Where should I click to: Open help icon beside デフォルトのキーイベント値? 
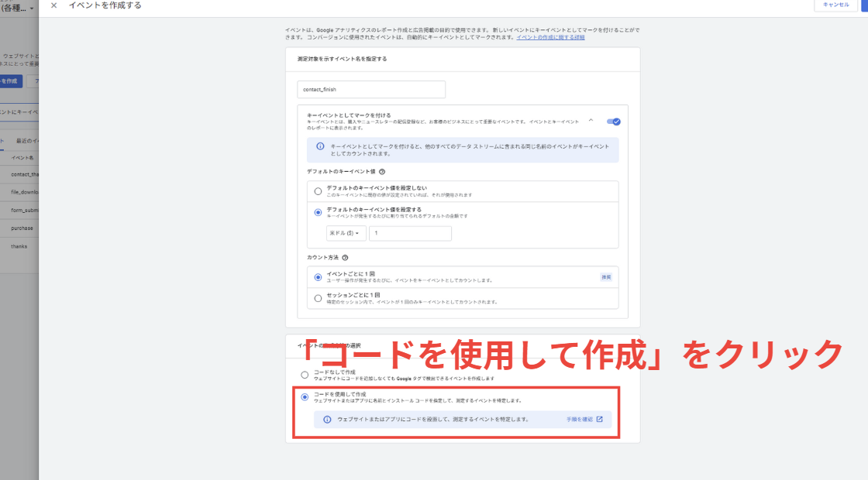382,172
